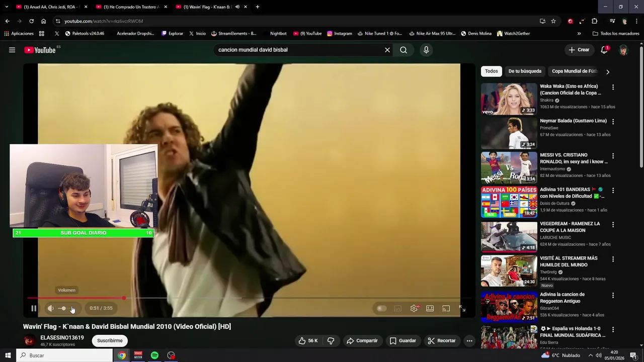Select the 'De tu búsqueda' chip

[525, 71]
